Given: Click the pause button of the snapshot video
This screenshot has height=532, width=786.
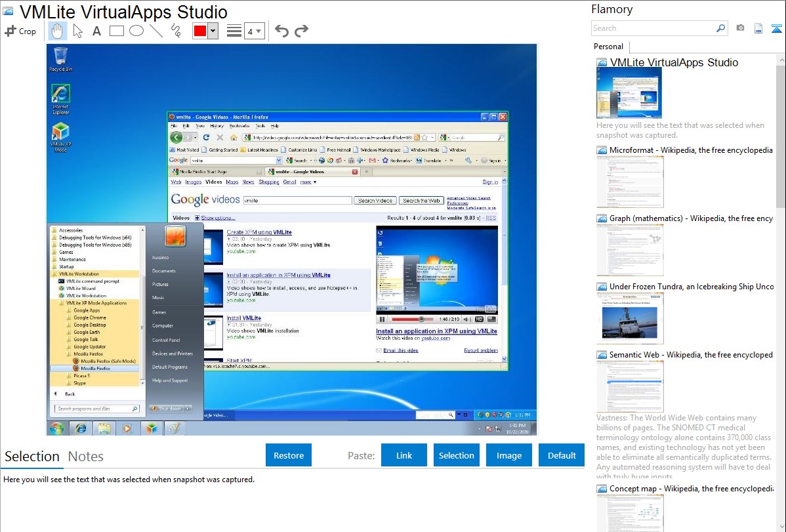Looking at the screenshot, I should (x=382, y=319).
